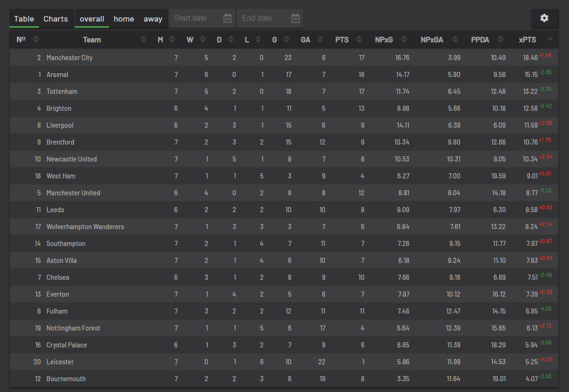Click the End date input field
This screenshot has width=569, height=392.
270,18
